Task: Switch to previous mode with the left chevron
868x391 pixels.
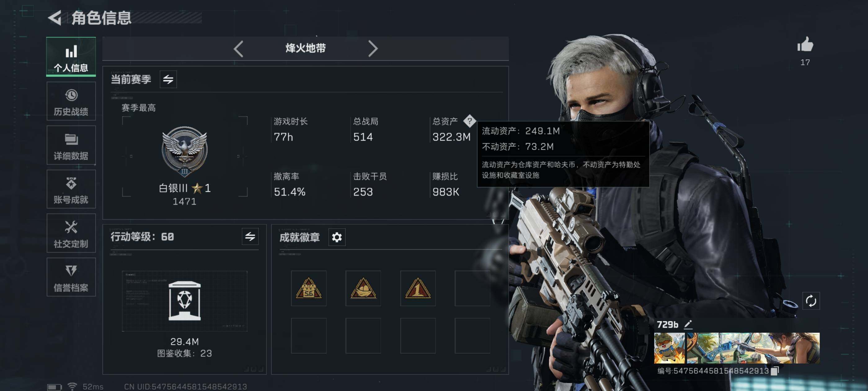Action: point(239,49)
